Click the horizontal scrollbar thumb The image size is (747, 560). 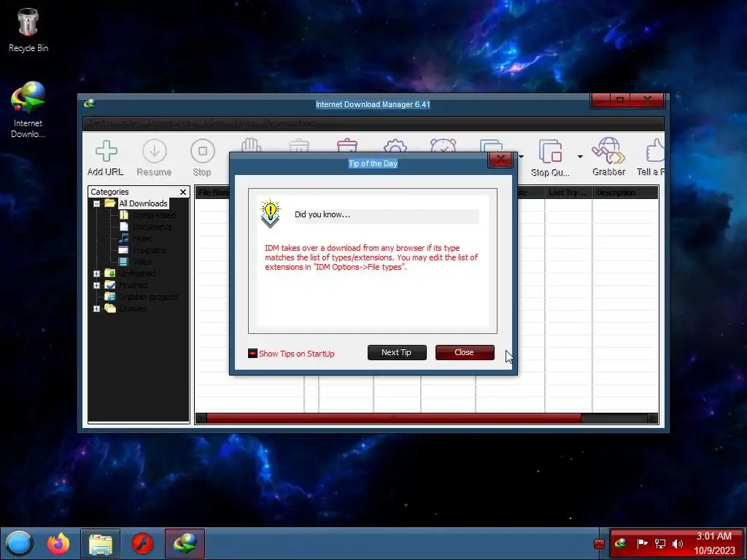click(x=393, y=418)
